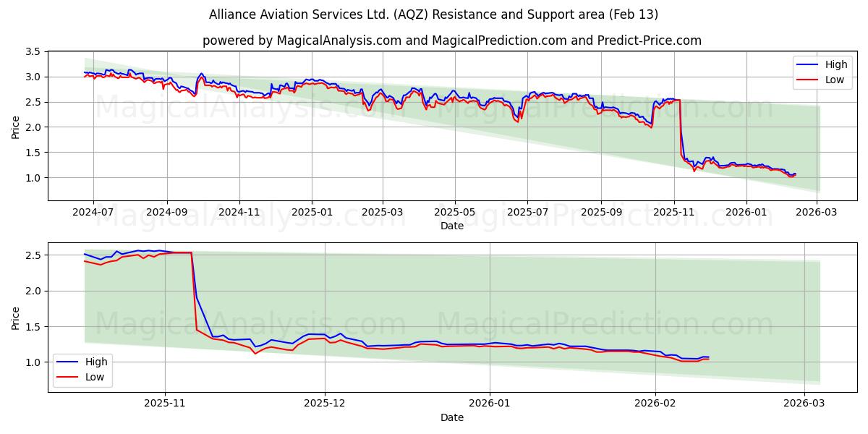Screen dimensions: 868x434
Task: Click top chart y-axis value 1.5
Action: [x=33, y=153]
